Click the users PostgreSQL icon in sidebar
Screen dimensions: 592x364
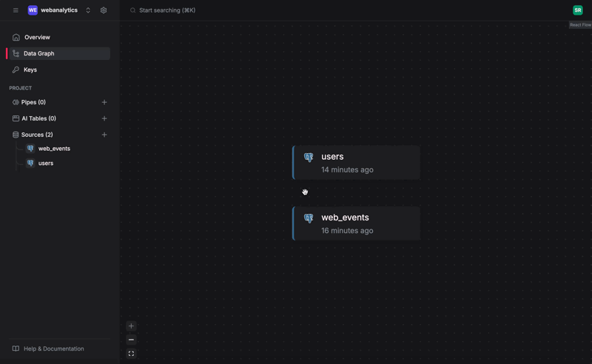[30, 163]
